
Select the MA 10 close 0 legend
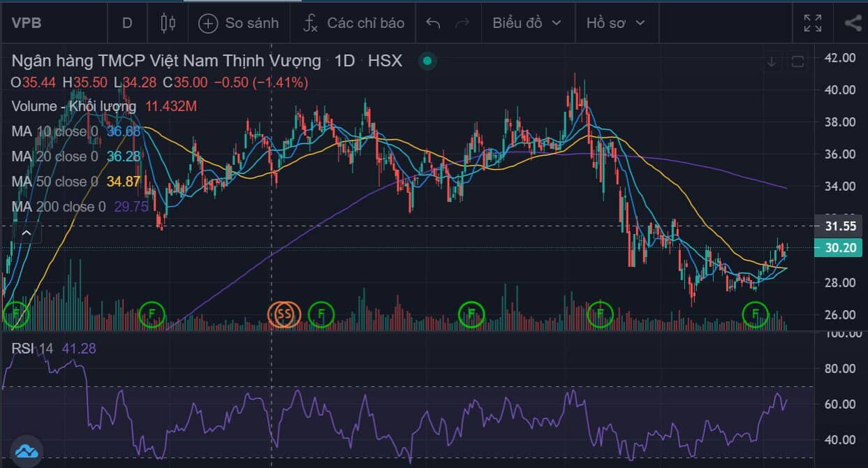click(54, 131)
